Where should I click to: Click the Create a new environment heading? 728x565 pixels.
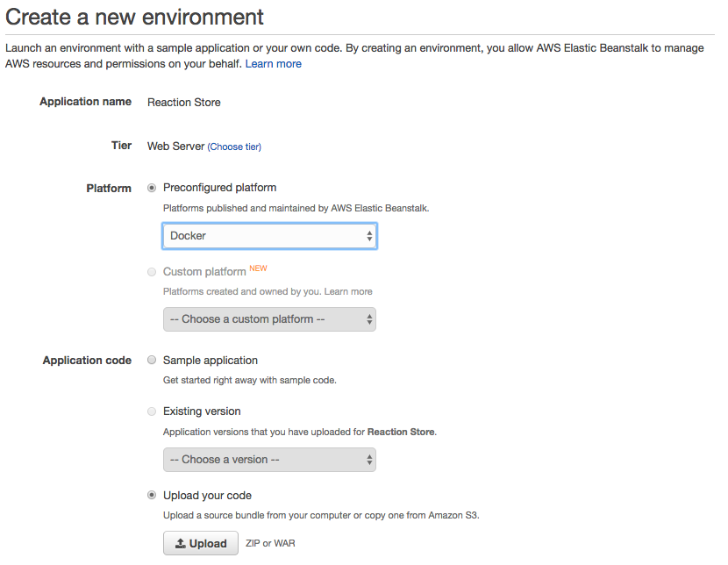coord(134,17)
